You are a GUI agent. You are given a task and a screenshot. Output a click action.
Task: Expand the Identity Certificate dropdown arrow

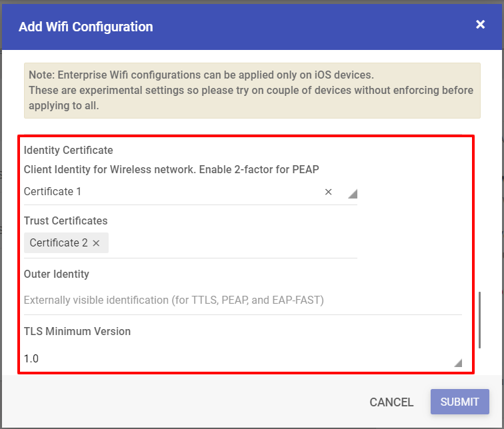click(x=353, y=194)
